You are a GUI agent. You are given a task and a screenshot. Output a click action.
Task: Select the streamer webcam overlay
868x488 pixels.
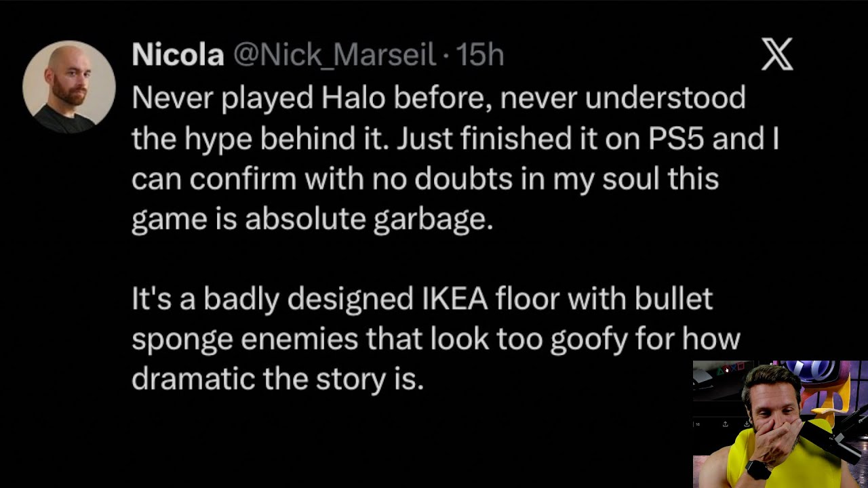click(781, 424)
